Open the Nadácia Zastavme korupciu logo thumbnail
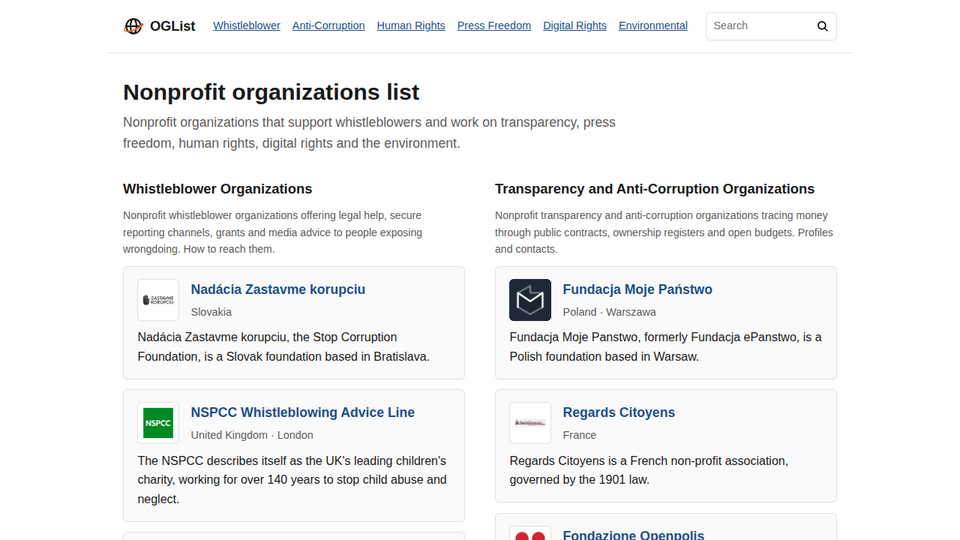960x540 pixels. [x=158, y=300]
